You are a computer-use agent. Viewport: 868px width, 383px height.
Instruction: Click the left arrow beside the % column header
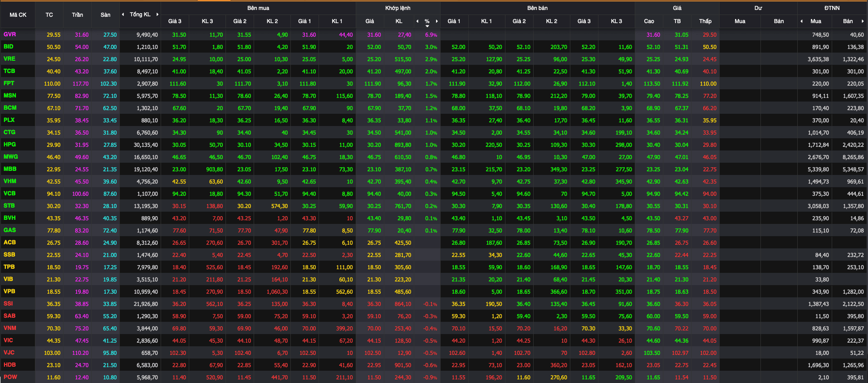[x=417, y=21]
